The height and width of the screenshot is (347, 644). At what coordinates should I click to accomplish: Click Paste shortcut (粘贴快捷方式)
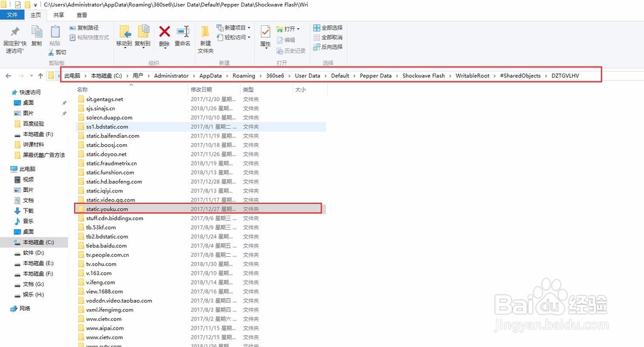coord(89,37)
